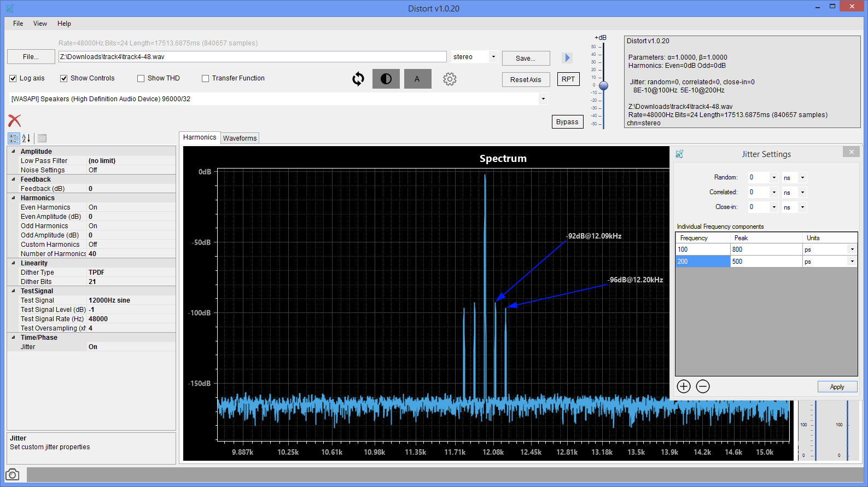
Task: Open the Close-in jitter units dropdown
Action: 802,207
